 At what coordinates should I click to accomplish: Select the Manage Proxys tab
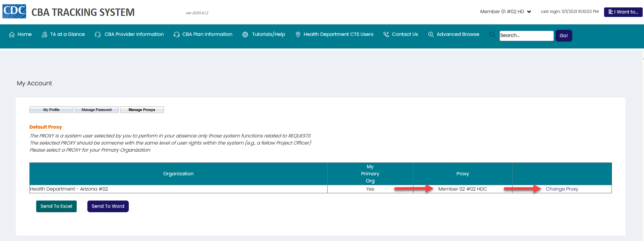tap(142, 110)
